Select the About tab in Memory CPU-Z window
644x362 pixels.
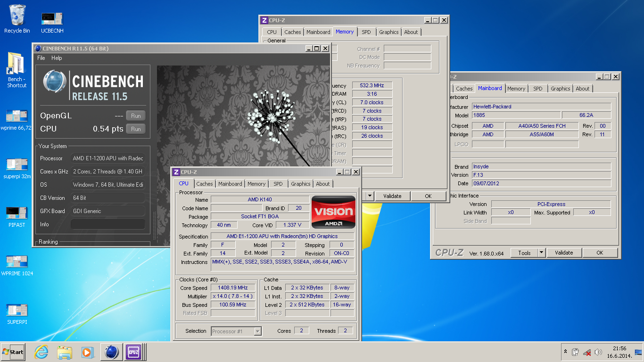click(411, 32)
